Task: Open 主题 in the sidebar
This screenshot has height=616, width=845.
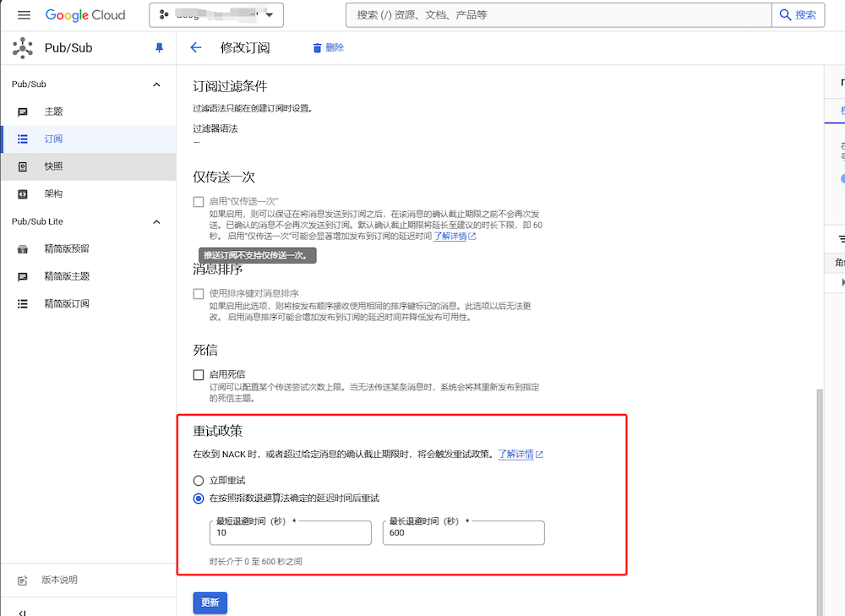Action: tap(53, 112)
